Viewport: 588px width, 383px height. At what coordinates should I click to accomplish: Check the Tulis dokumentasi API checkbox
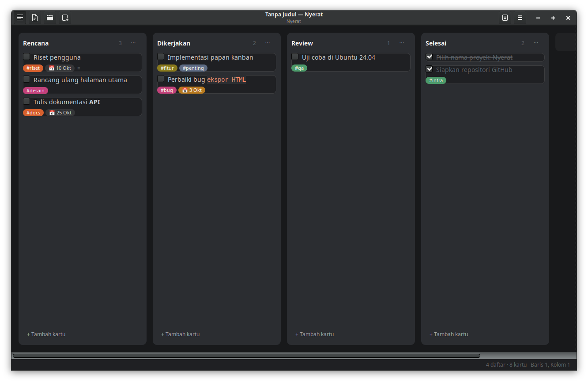(26, 101)
